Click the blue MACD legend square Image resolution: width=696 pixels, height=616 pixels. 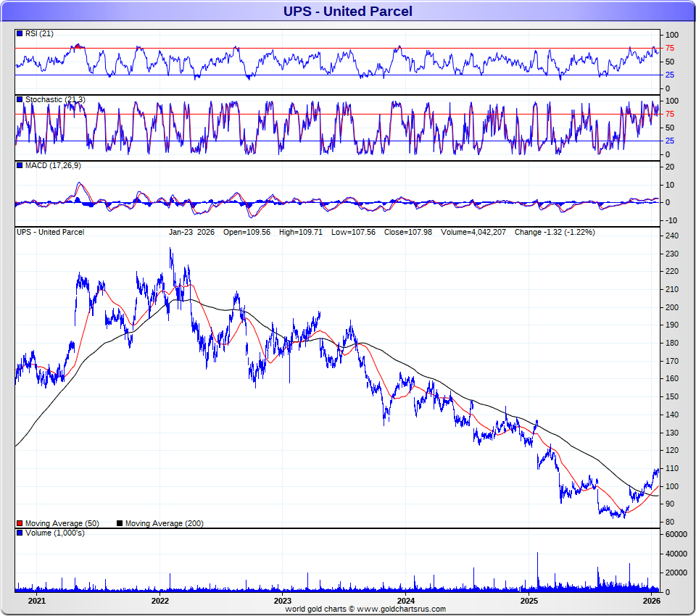click(20, 165)
